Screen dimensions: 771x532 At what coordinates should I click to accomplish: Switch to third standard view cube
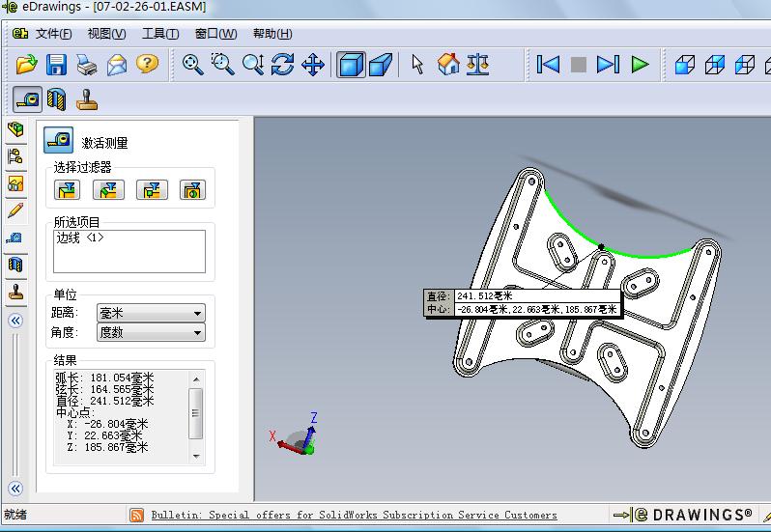[x=745, y=65]
